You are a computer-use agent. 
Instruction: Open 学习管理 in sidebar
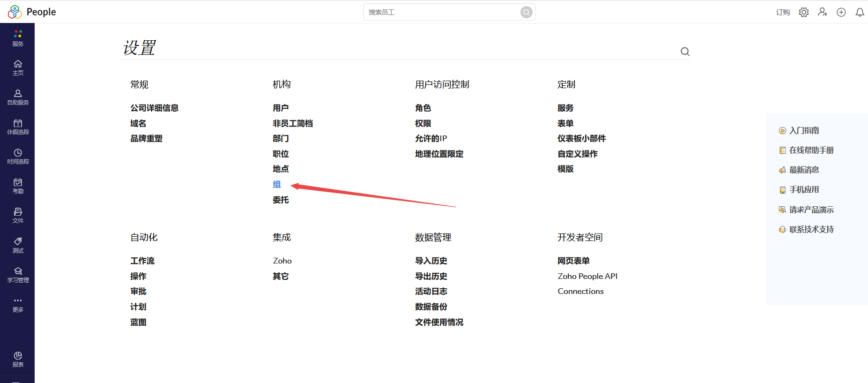pyautogui.click(x=18, y=275)
